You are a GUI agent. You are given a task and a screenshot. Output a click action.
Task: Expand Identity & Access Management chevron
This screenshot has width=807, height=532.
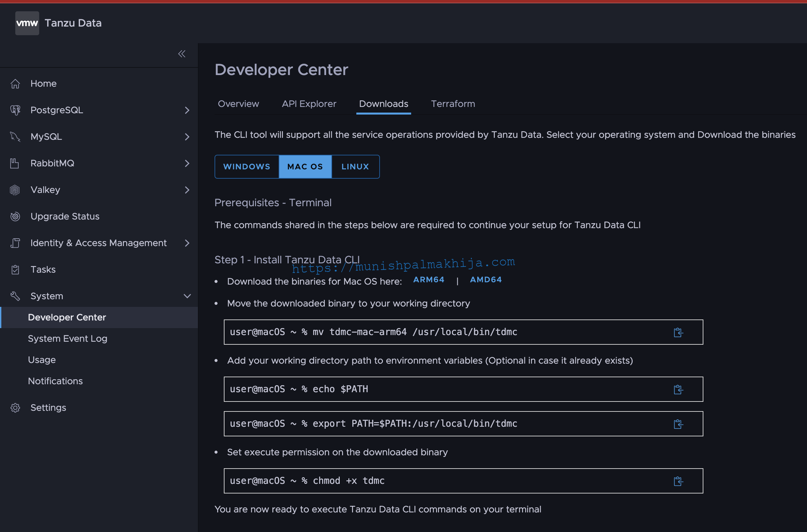tap(187, 243)
